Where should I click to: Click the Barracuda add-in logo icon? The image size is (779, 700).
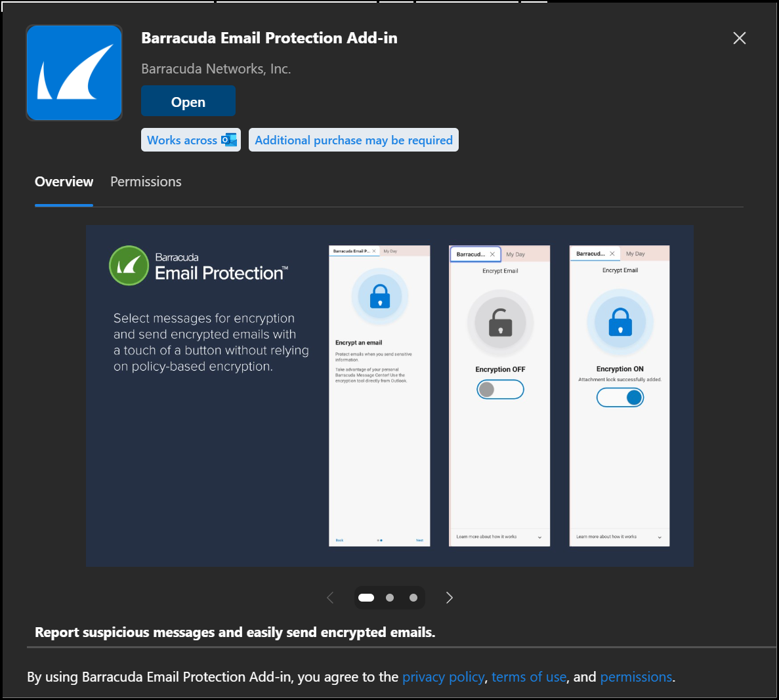74,73
